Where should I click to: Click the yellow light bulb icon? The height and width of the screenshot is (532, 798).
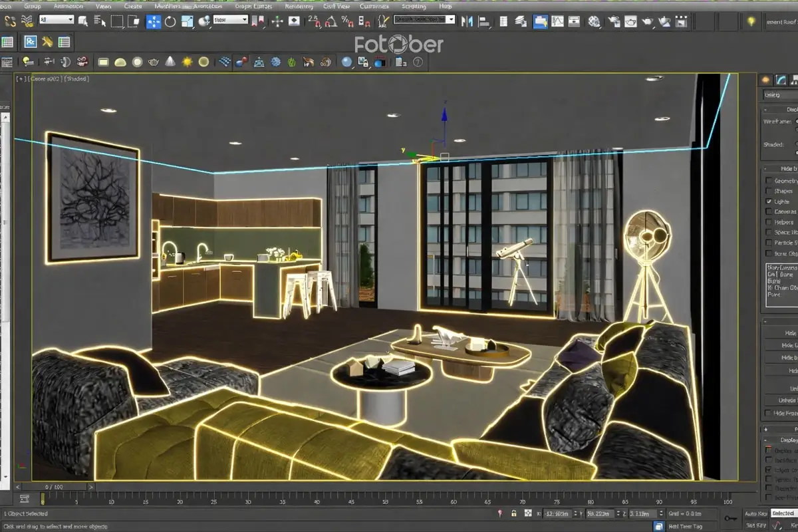pyautogui.click(x=751, y=21)
